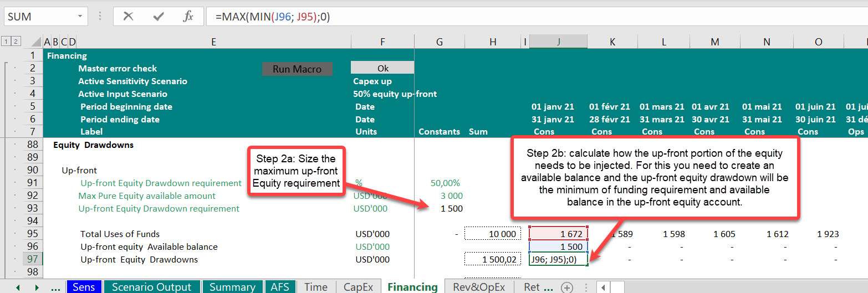Select row 97 header
The image size is (868, 293).
click(33, 259)
